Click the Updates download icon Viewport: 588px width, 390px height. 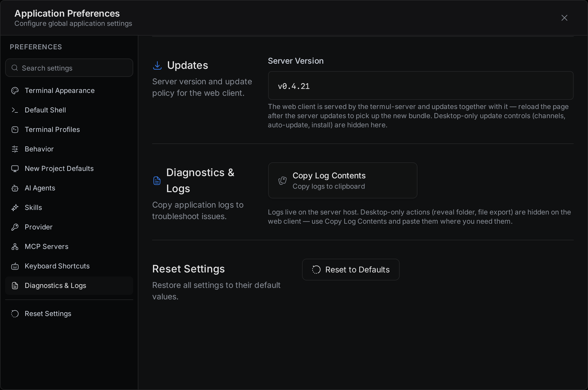tap(157, 65)
